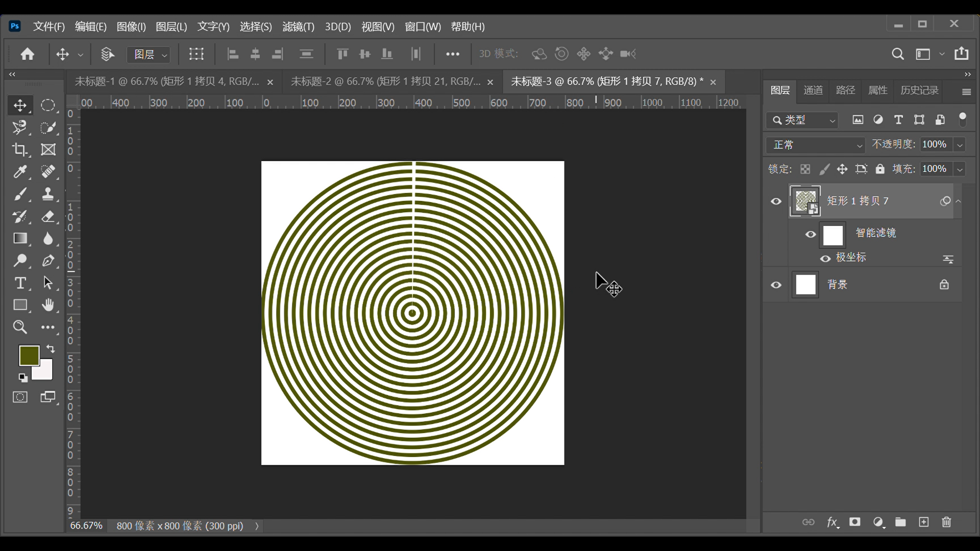Close the 未标题-2 document tab

tap(490, 82)
